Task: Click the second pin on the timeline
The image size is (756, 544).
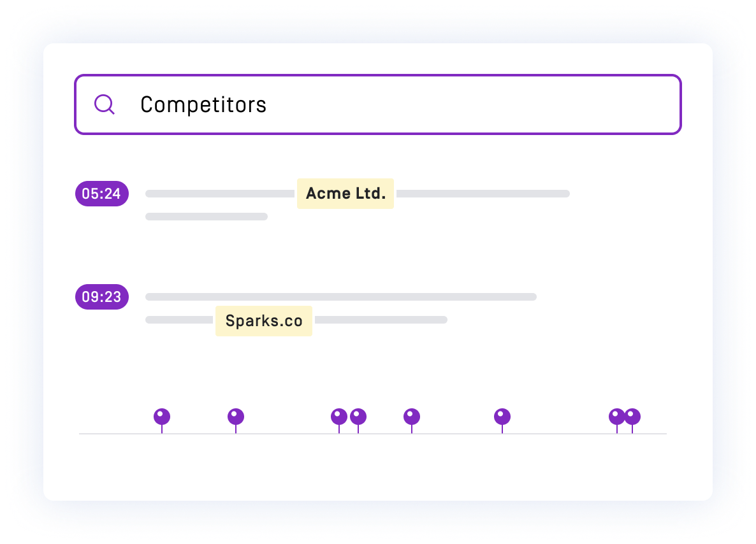Action: tap(236, 420)
